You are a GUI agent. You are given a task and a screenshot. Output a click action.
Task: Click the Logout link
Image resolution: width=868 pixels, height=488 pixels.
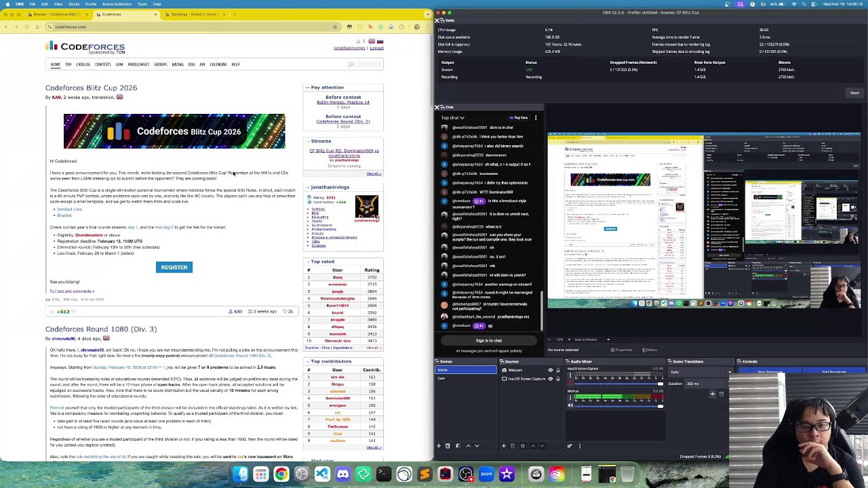376,48
